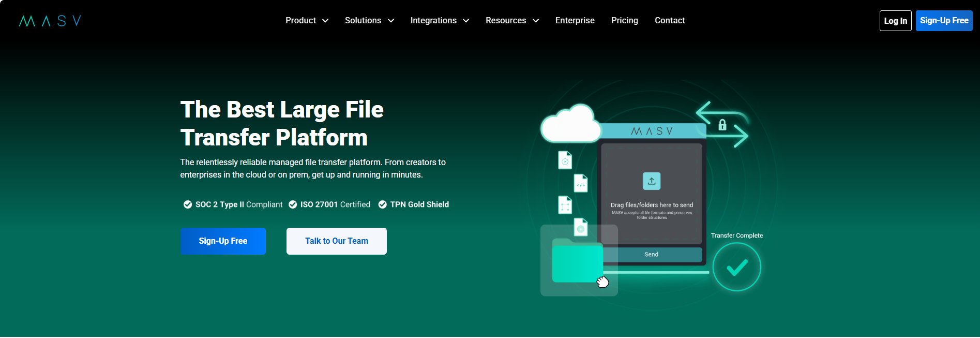Click the SOC 2 Type II checkmark icon
Screen dimensions: 980x338
[x=188, y=204]
